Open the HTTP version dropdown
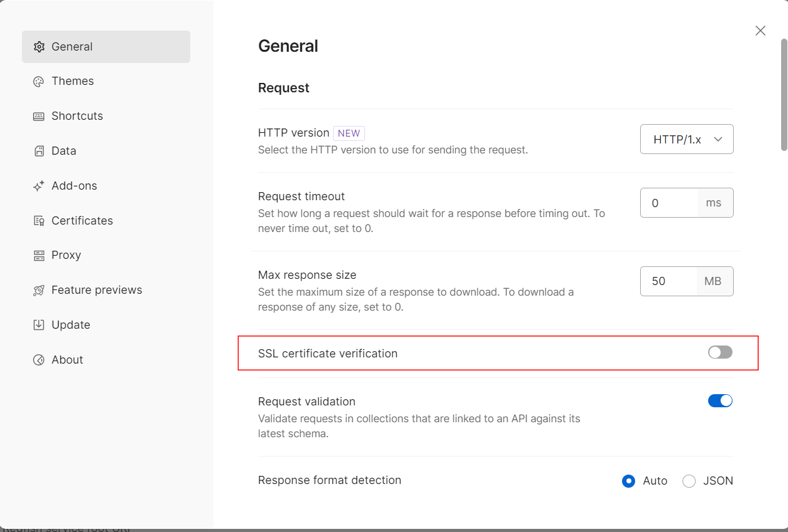The height and width of the screenshot is (532, 788). pyautogui.click(x=686, y=140)
